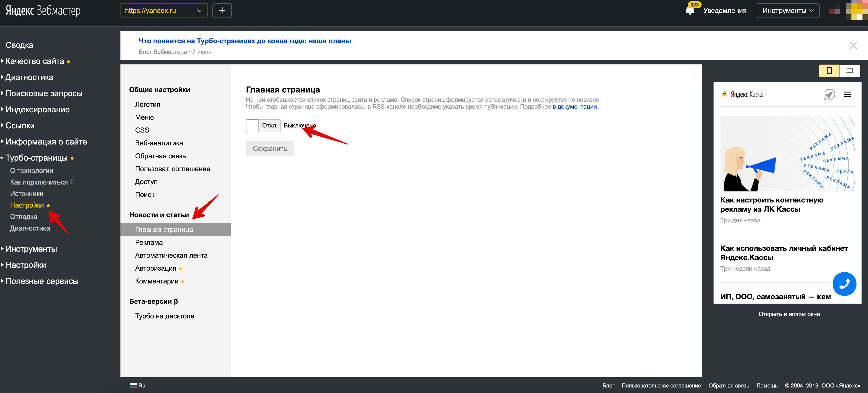Click Открыть в новом окне link

click(789, 314)
